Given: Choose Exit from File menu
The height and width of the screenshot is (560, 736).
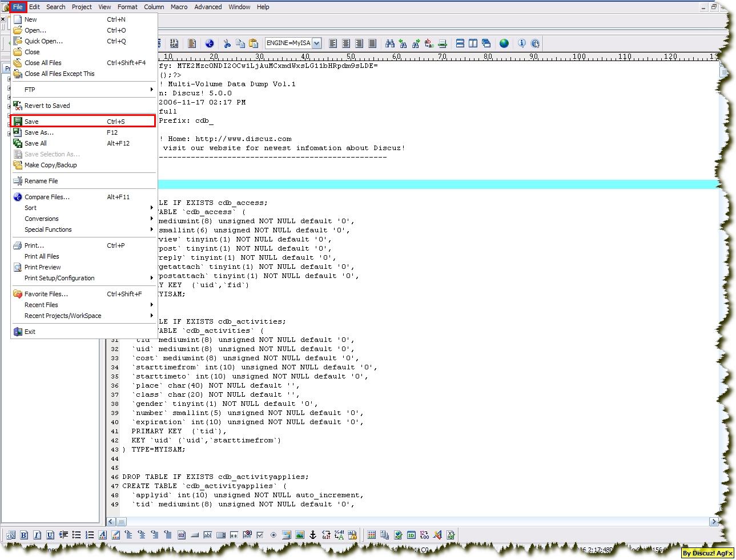Looking at the screenshot, I should coord(83,332).
